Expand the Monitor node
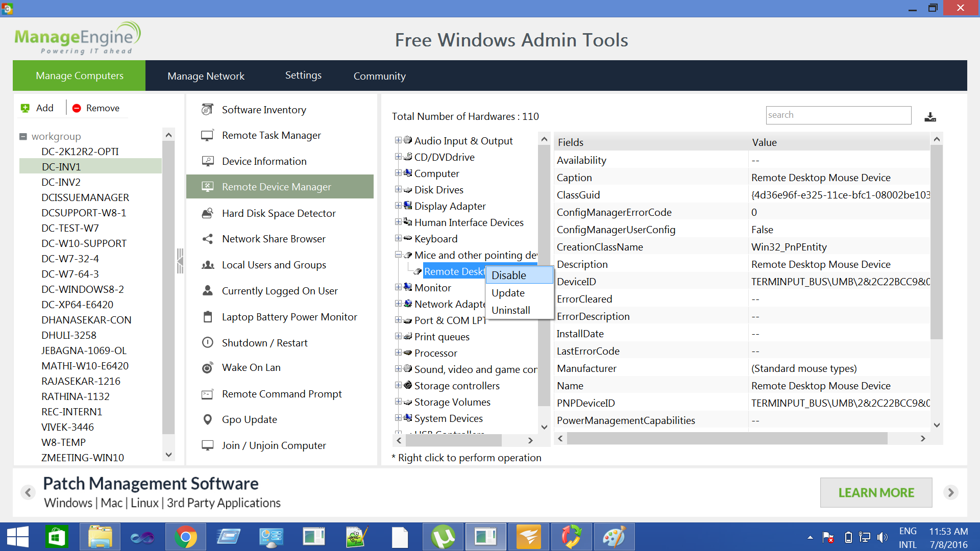Image resolution: width=980 pixels, height=551 pixels. (398, 287)
